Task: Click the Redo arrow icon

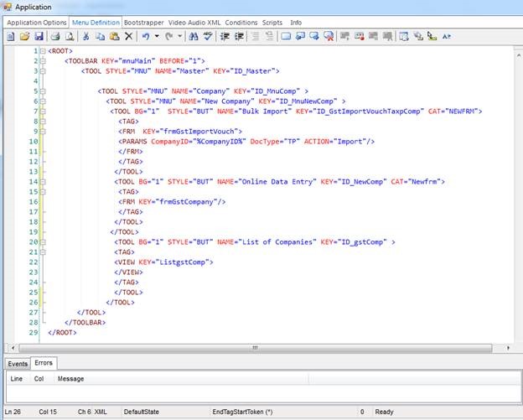Action: coord(169,36)
